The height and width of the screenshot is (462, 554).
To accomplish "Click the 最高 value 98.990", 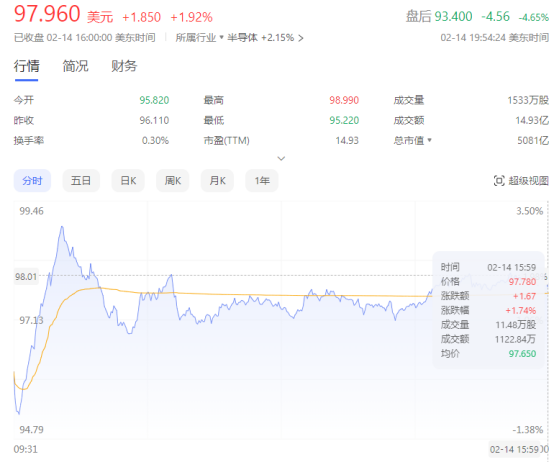I will (x=344, y=100).
